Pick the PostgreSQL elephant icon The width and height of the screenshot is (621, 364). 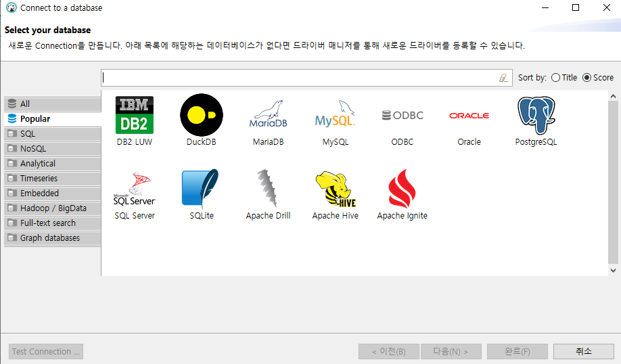(x=536, y=115)
